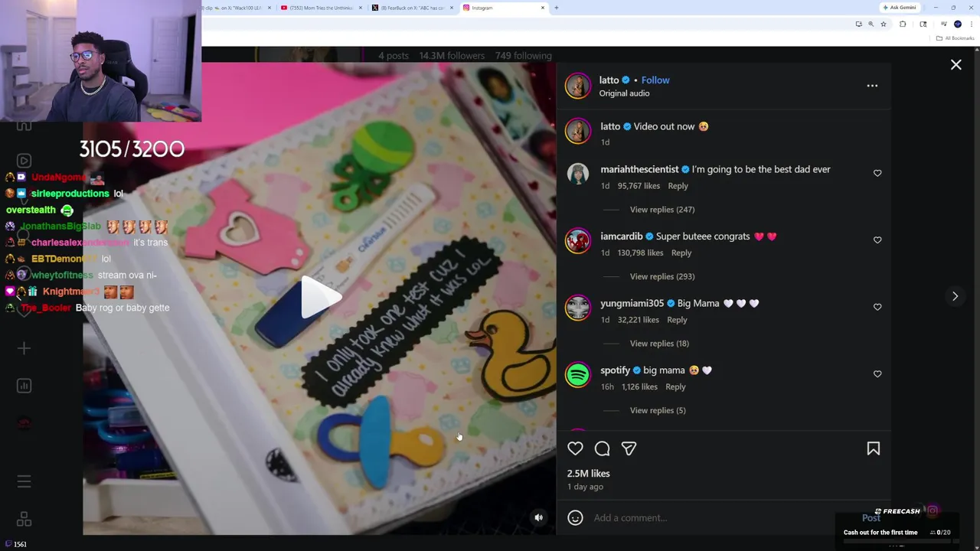Open a new browser tab
The width and height of the screenshot is (980, 551).
[557, 8]
